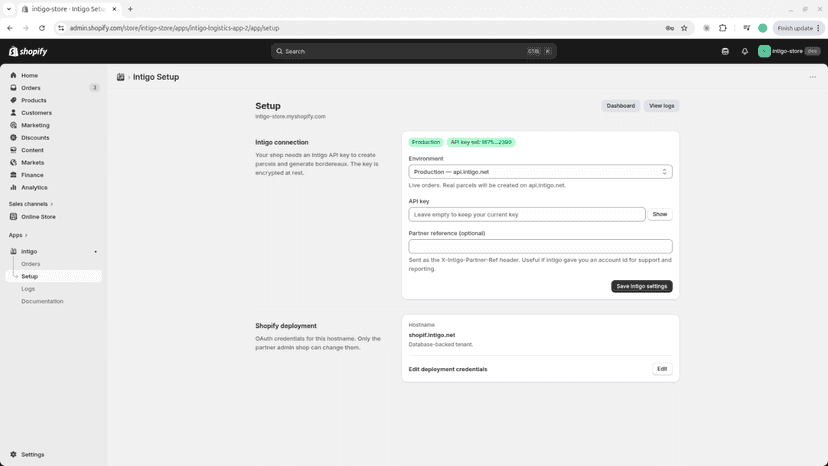Screen dimensions: 828x466
Task: Click the password key icon in address bar
Action: (670, 28)
